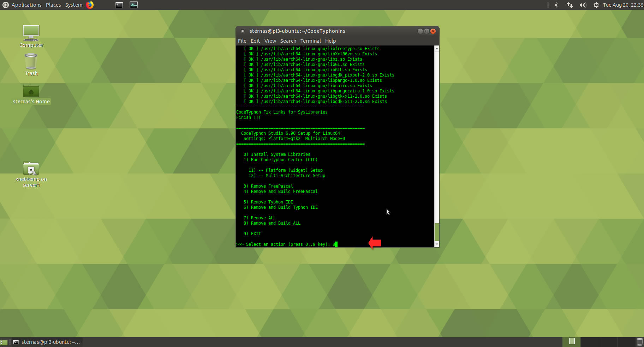Click the 'Remove and Build ALL' line
The image size is (644, 347).
click(x=272, y=223)
